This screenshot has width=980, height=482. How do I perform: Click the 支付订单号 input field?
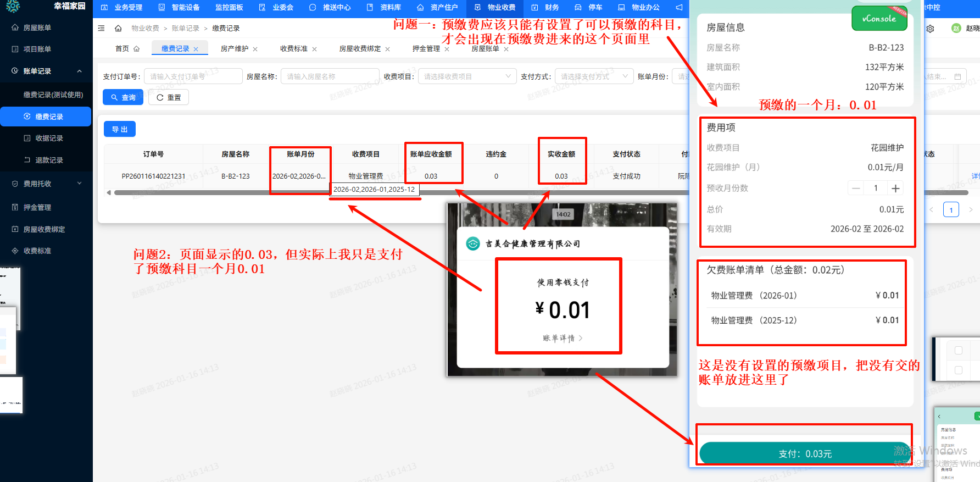click(x=193, y=76)
